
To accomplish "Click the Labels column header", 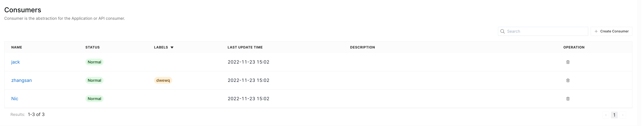I will [161, 47].
